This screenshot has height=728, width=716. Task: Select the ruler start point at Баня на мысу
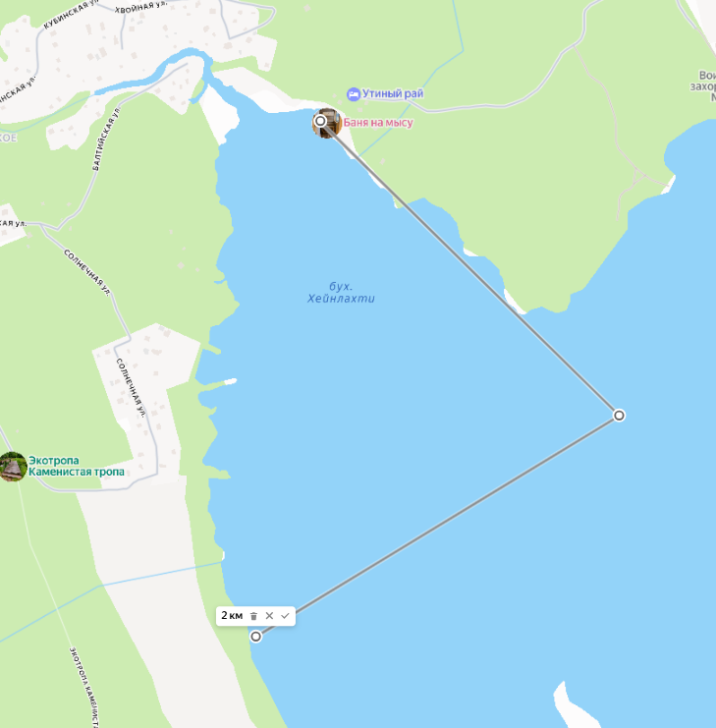tap(320, 121)
